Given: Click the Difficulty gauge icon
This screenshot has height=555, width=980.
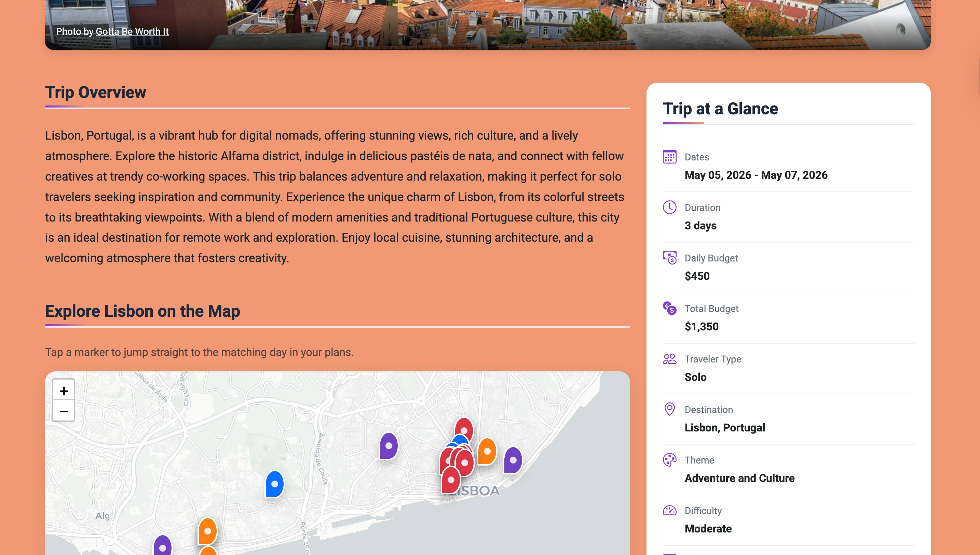Looking at the screenshot, I should tap(669, 510).
